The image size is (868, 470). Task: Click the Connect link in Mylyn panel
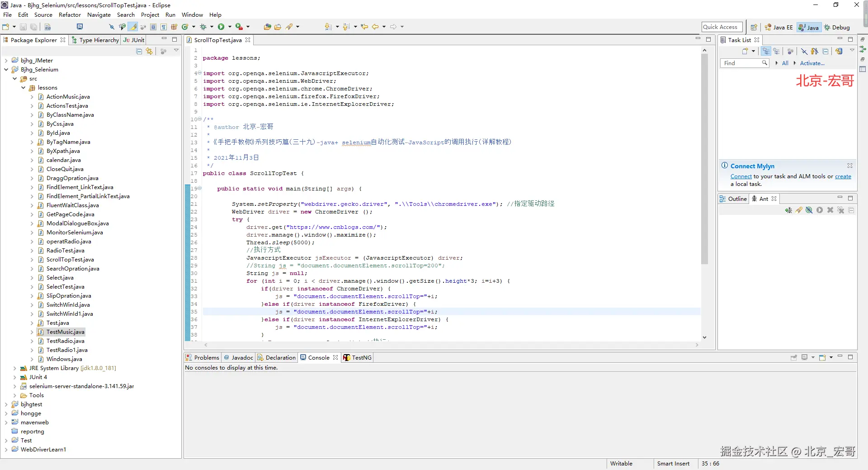pos(741,176)
